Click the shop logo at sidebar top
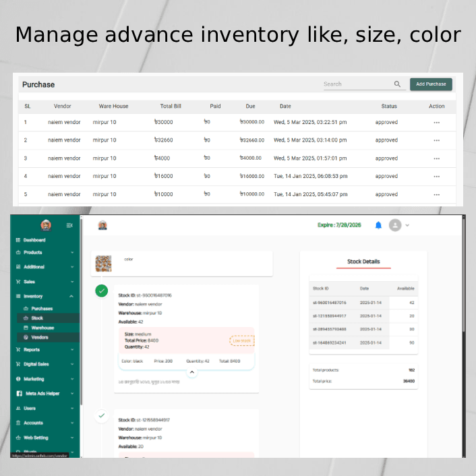Image resolution: width=476 pixels, height=476 pixels. tap(46, 225)
